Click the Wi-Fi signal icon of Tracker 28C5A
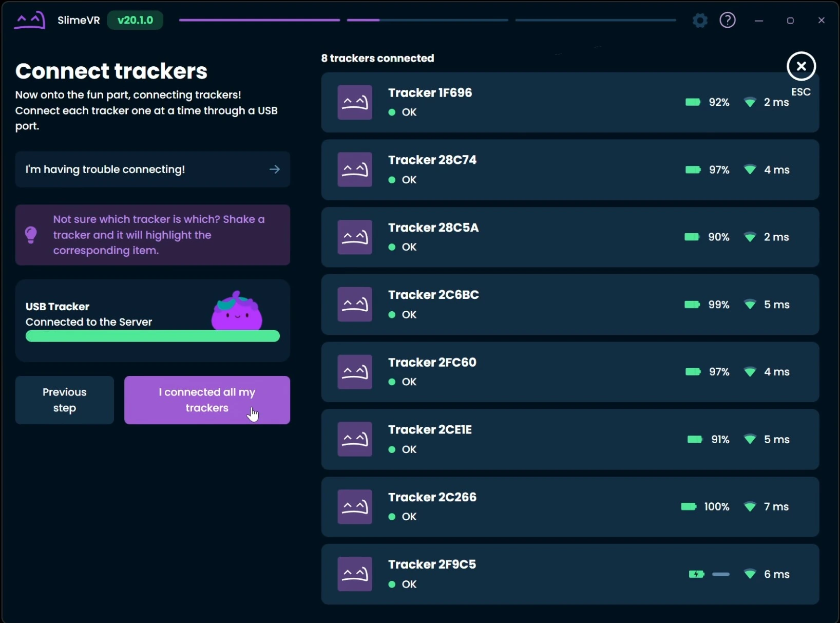 point(750,237)
